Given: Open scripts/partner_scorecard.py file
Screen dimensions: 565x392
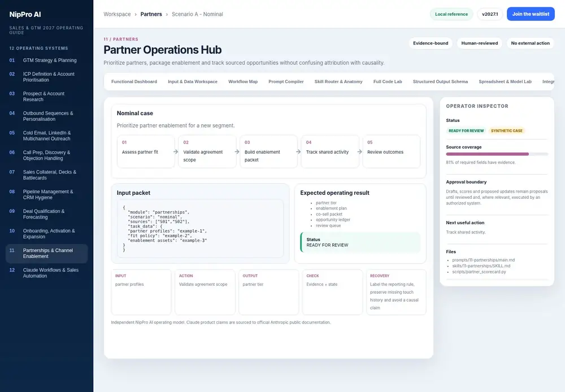Looking at the screenshot, I should (479, 272).
